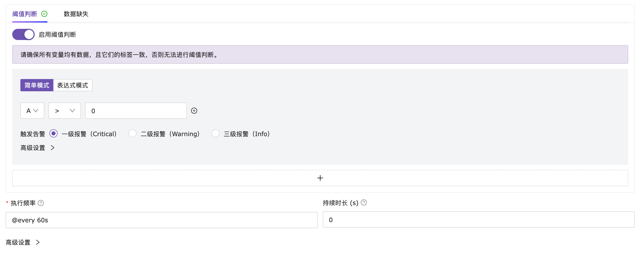Screen dimensions: 644x256
Task: Select 二级报警 (Warning) radio button
Action: tap(132, 134)
